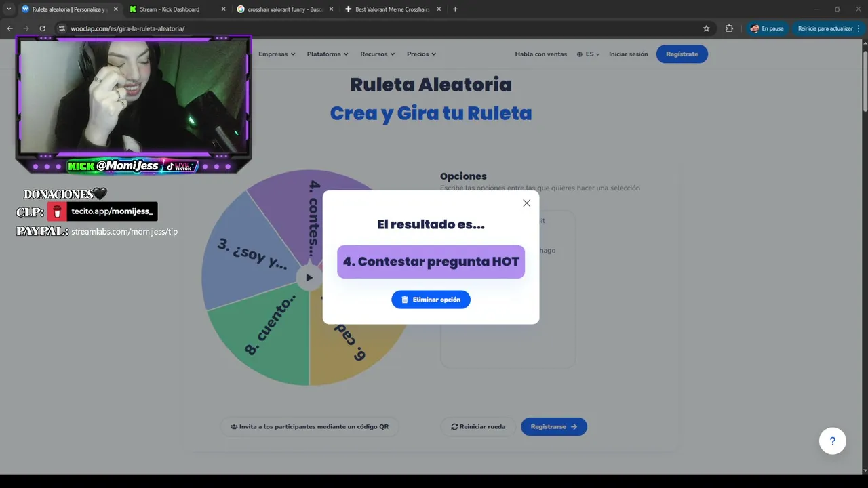Go back in browser history
The height and width of the screenshot is (488, 868).
point(9,28)
